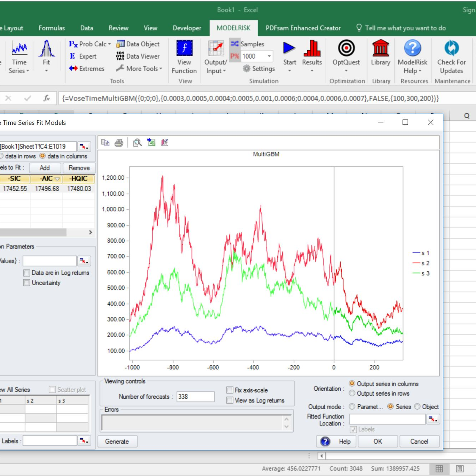This screenshot has height=476, width=476.
Task: Open ModelRisk Help question icon
Action: pyautogui.click(x=413, y=48)
